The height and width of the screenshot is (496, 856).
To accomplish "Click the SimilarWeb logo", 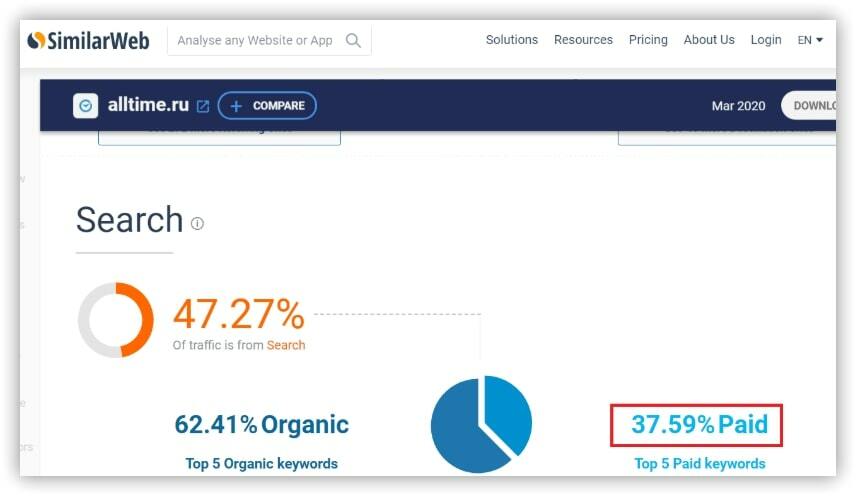I will pos(88,40).
